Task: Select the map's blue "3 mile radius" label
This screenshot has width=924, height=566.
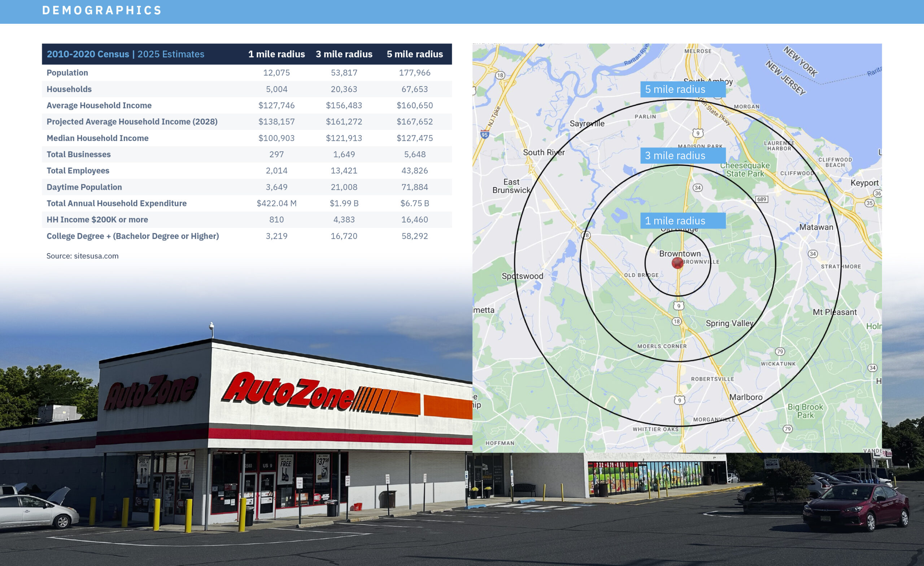Action: [683, 155]
